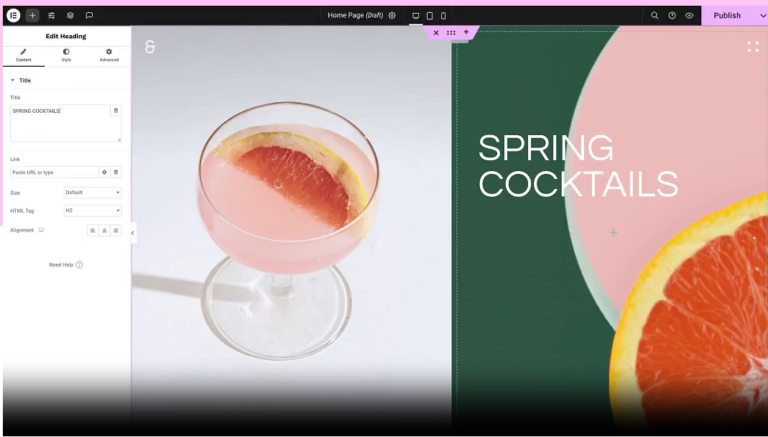Click the four-dot menu icon on canvas
Viewport: 768px width, 437px height.
pos(753,47)
